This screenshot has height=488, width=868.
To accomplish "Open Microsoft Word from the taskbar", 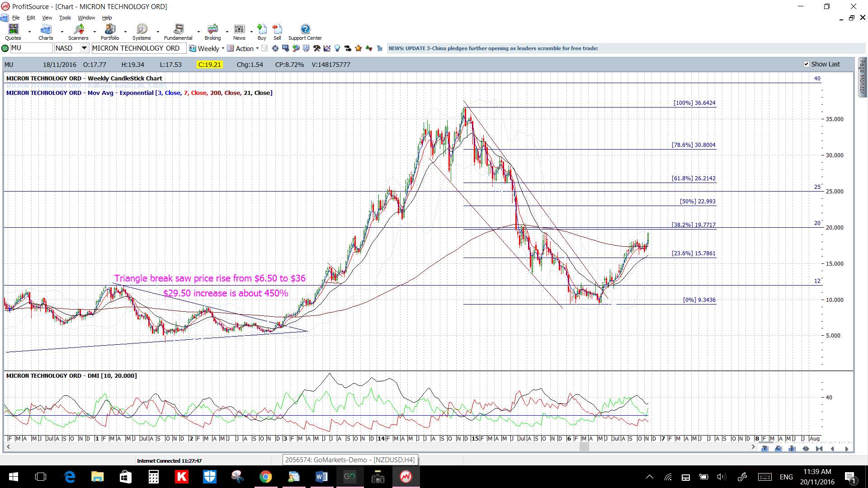I will coord(322,477).
